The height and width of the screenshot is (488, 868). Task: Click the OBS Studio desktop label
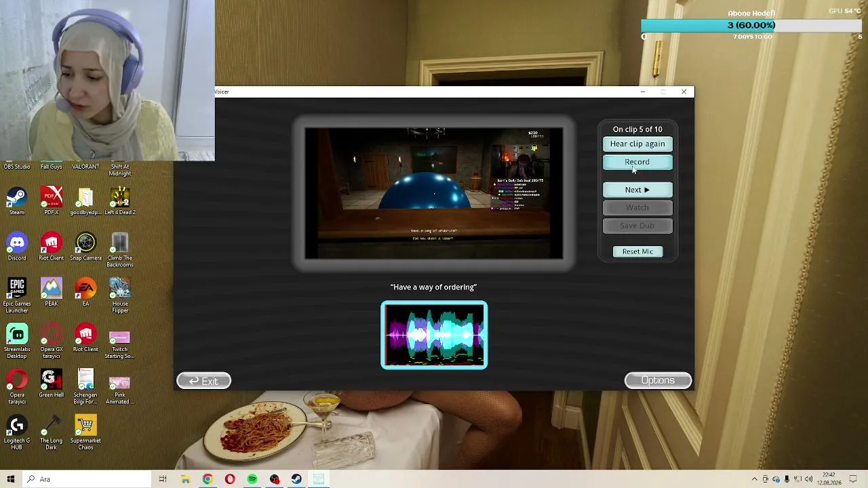17,167
